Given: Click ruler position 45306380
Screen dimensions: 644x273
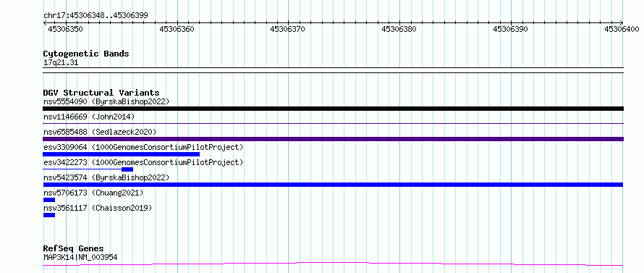Looking at the screenshot, I should pyautogui.click(x=399, y=29).
